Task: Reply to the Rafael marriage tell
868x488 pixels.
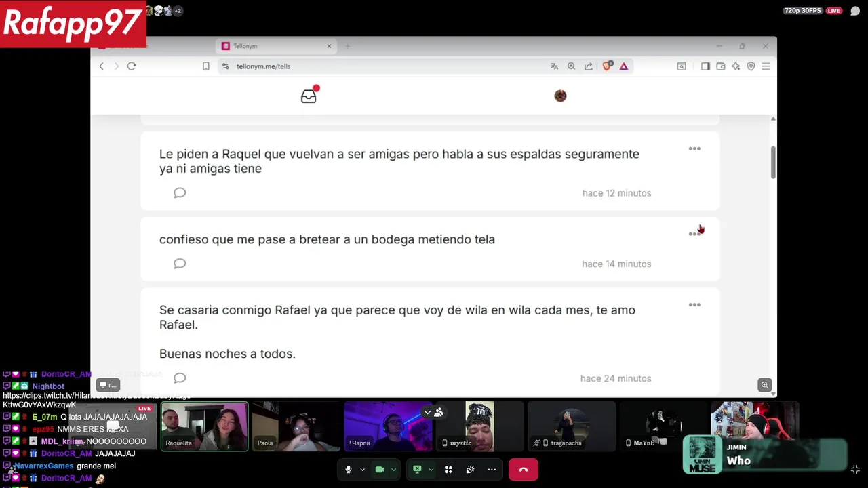Action: click(x=180, y=378)
